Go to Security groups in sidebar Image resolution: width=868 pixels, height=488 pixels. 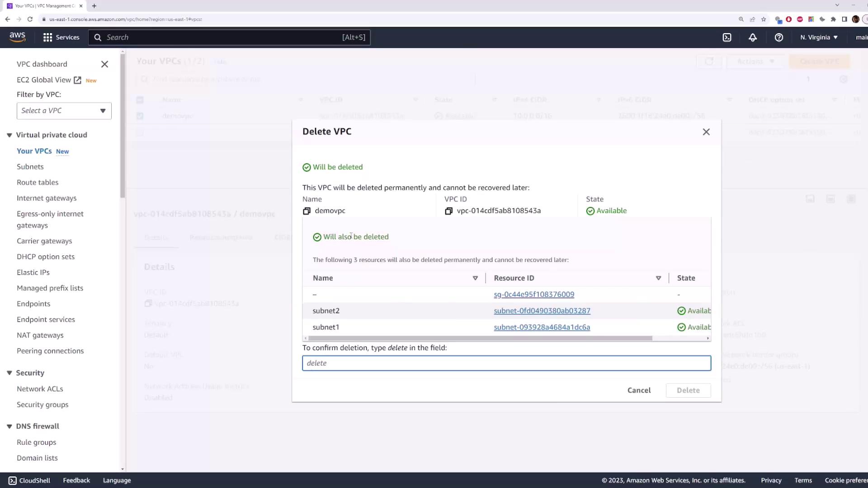42,405
